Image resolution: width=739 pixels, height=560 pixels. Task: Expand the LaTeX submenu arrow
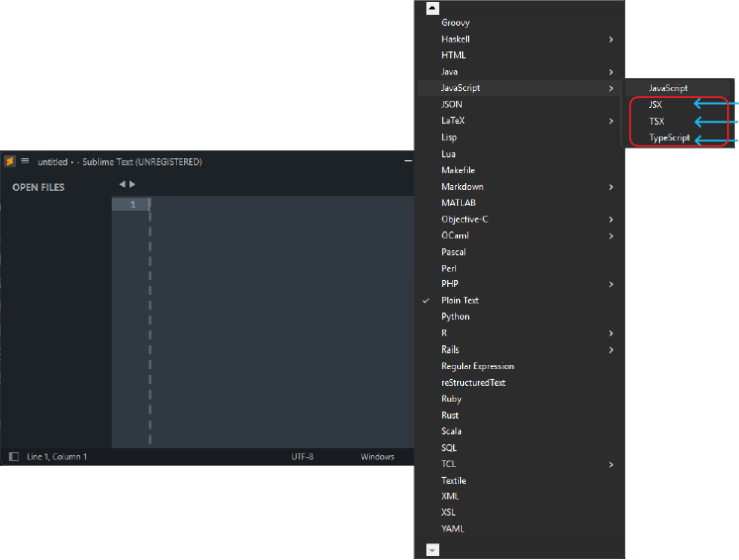[x=610, y=121]
